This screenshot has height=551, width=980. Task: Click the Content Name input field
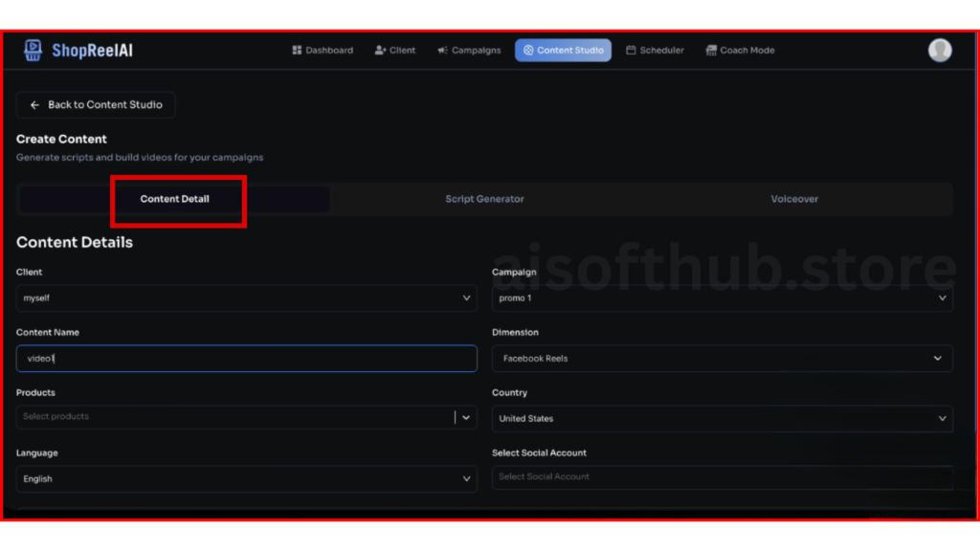coord(246,359)
